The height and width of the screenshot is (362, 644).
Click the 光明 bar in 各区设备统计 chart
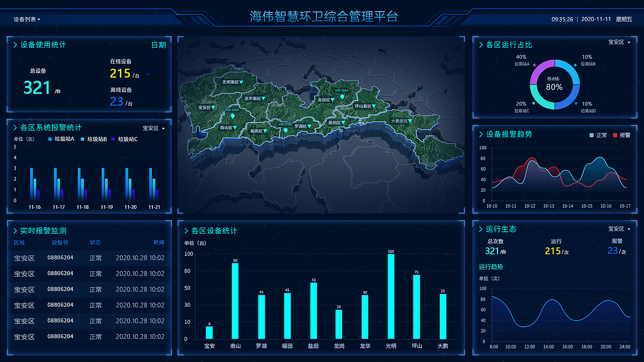pos(390,297)
